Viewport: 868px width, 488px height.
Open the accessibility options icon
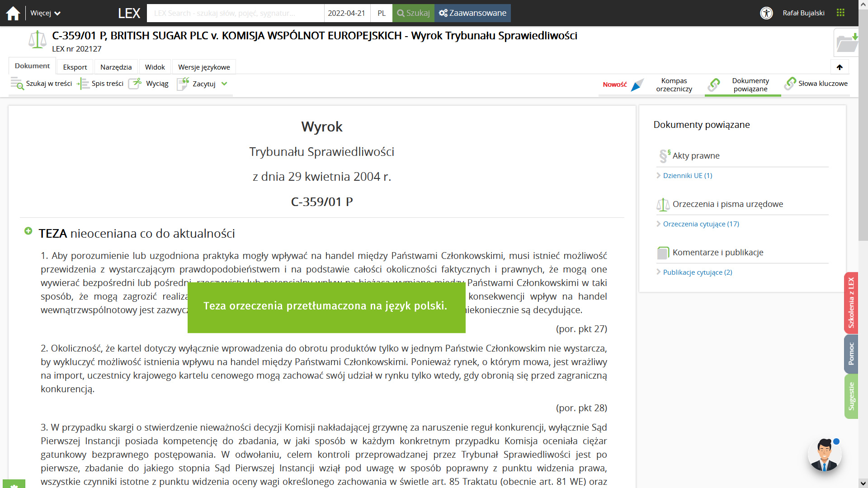(x=766, y=13)
